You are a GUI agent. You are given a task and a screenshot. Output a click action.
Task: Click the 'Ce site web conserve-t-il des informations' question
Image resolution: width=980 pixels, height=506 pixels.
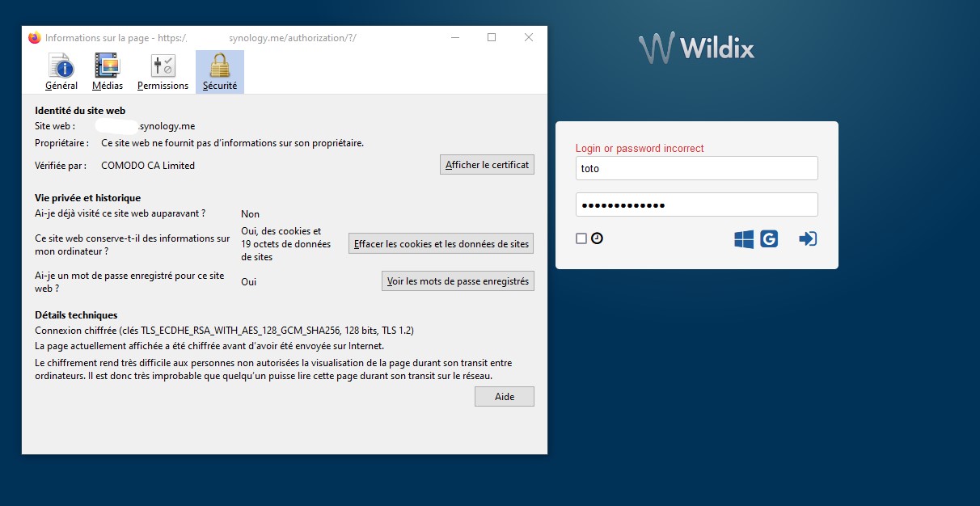click(x=133, y=245)
